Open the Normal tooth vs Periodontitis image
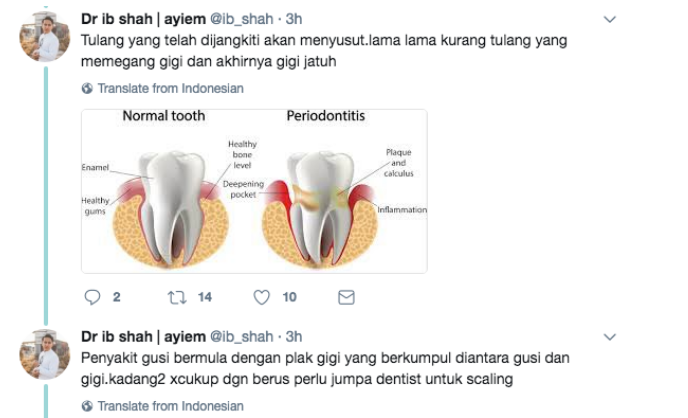Image resolution: width=688 pixels, height=418 pixels. tap(254, 191)
